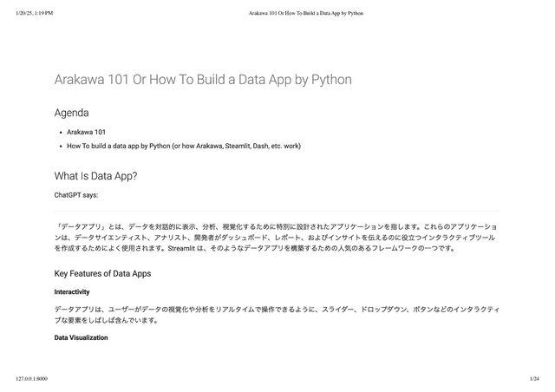Click the horizontal divider below ChatGPT says
The image size is (555, 392).
click(x=277, y=211)
